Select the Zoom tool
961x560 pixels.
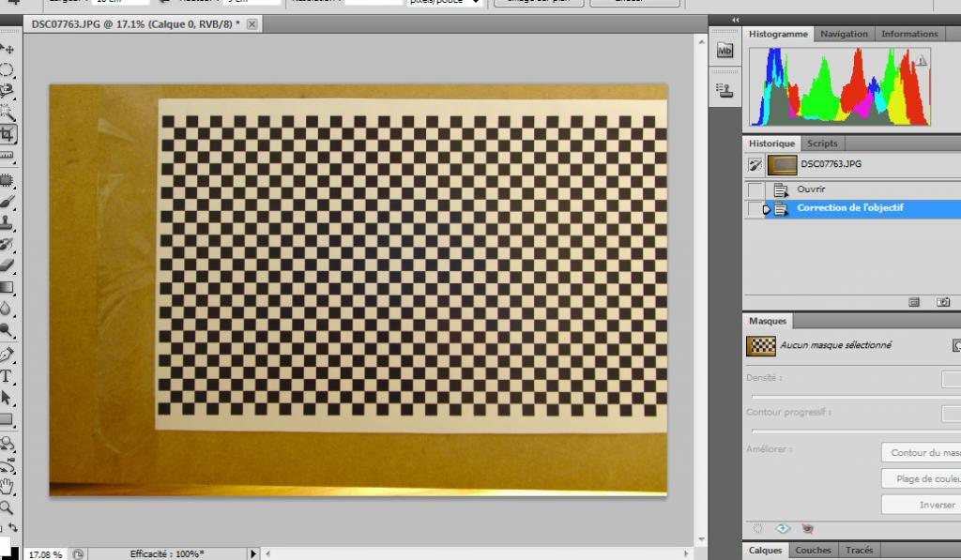[x=7, y=507]
